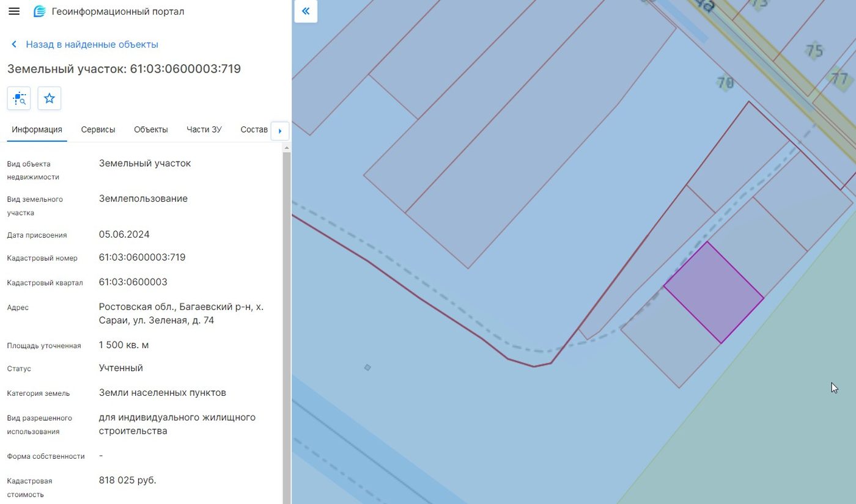Go back via Назад в найденные объекты
Screen dimensions: 856x504
92,45
